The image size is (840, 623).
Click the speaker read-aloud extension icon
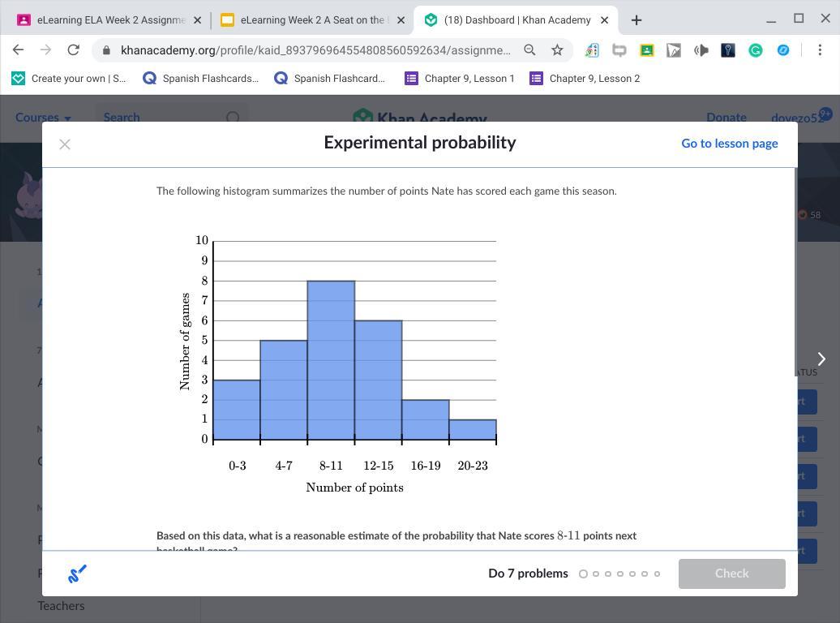pos(701,50)
